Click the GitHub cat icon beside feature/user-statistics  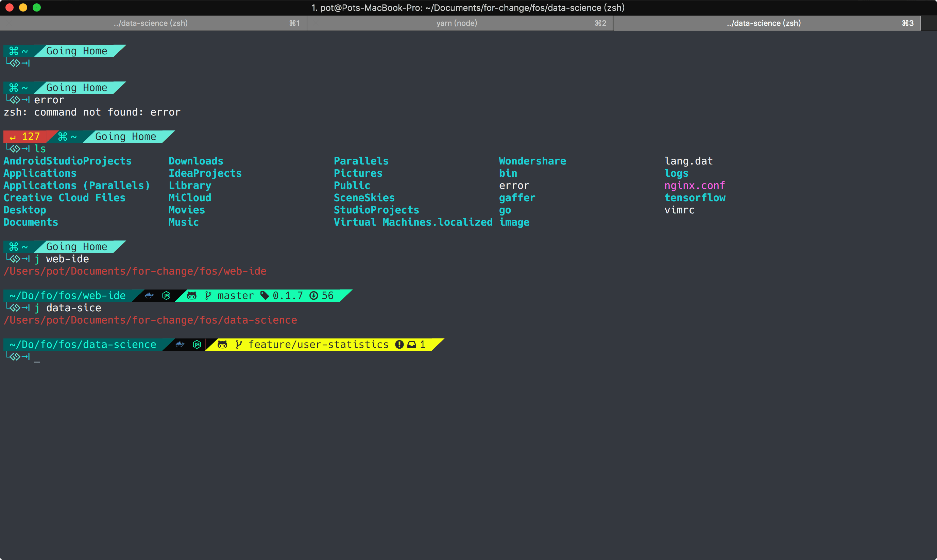click(222, 344)
